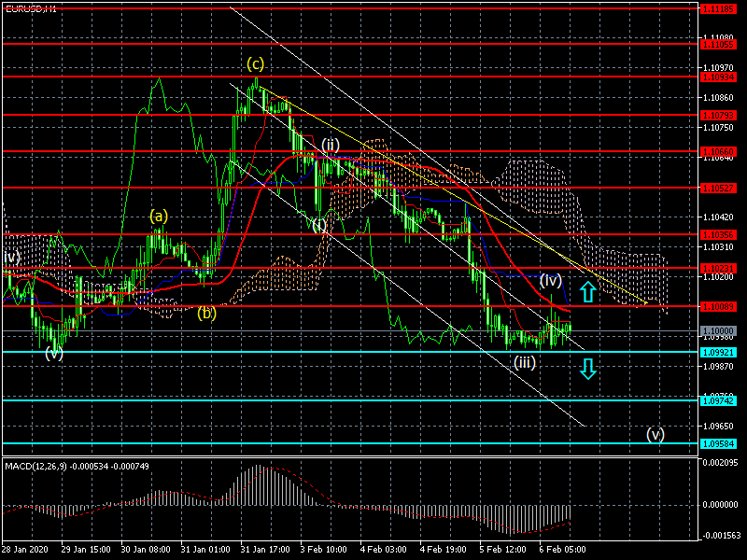Viewport: 747px width, 560px height.
Task: Click the 0.002095 MACD scale value
Action: [720, 463]
